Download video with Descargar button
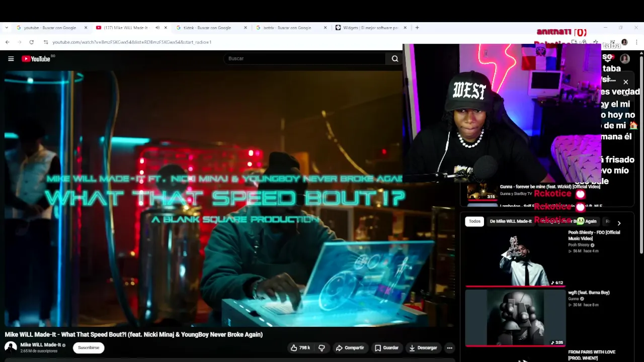Image resolution: width=644 pixels, height=362 pixels. (423, 348)
